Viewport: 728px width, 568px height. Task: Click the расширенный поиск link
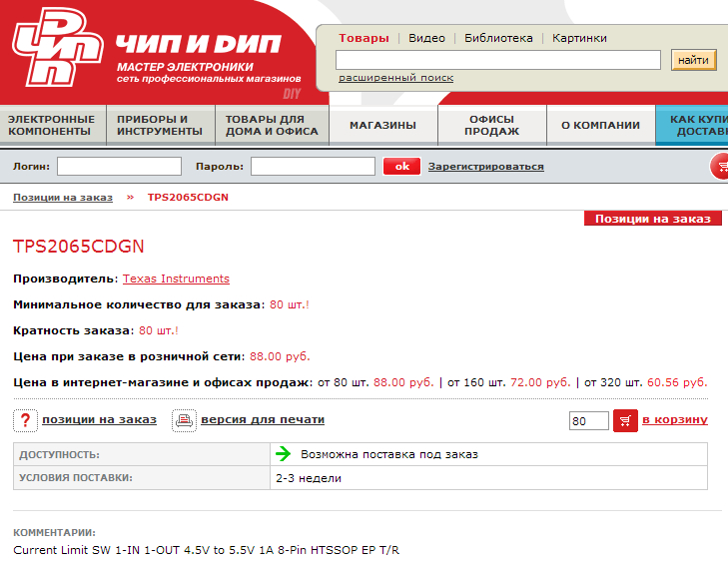395,78
